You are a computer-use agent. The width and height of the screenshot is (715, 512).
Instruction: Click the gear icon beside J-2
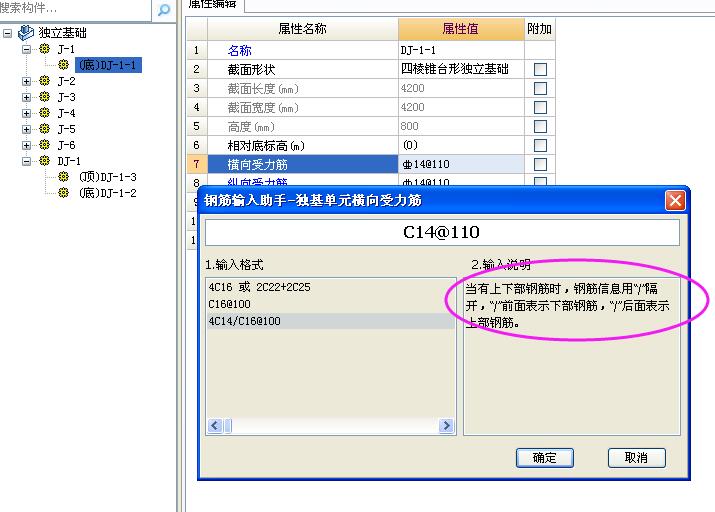pyautogui.click(x=44, y=81)
